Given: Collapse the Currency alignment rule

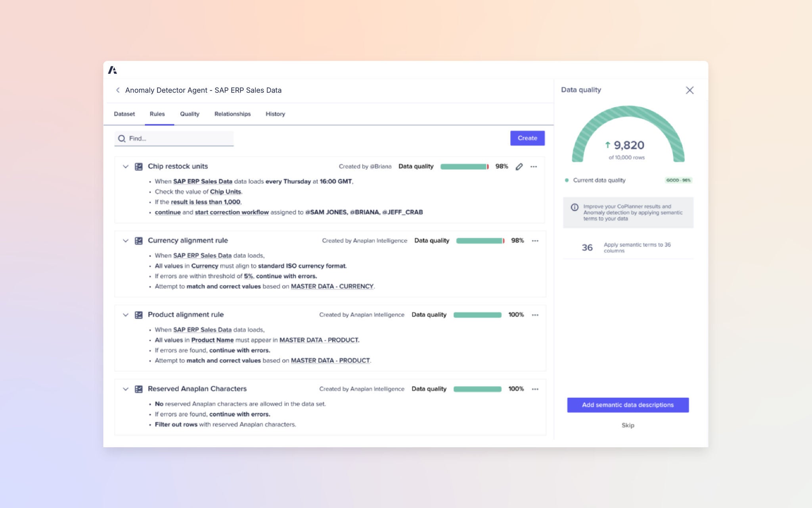Looking at the screenshot, I should tap(126, 241).
